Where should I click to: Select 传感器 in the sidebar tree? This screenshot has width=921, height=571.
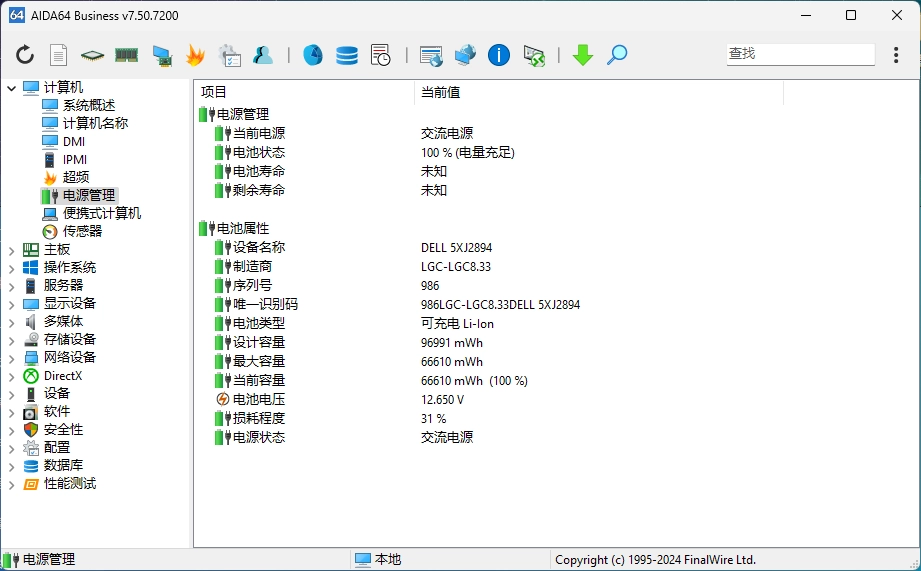pyautogui.click(x=82, y=231)
